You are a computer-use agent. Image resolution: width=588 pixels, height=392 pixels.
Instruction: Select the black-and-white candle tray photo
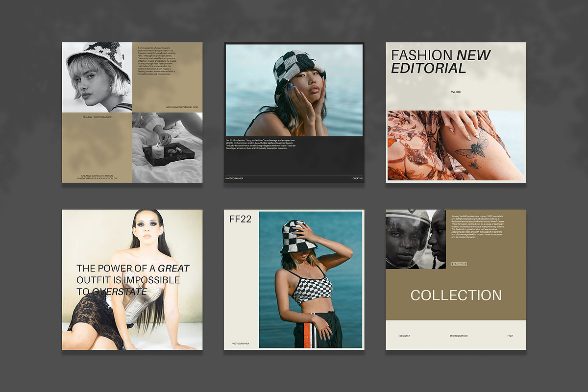point(168,147)
